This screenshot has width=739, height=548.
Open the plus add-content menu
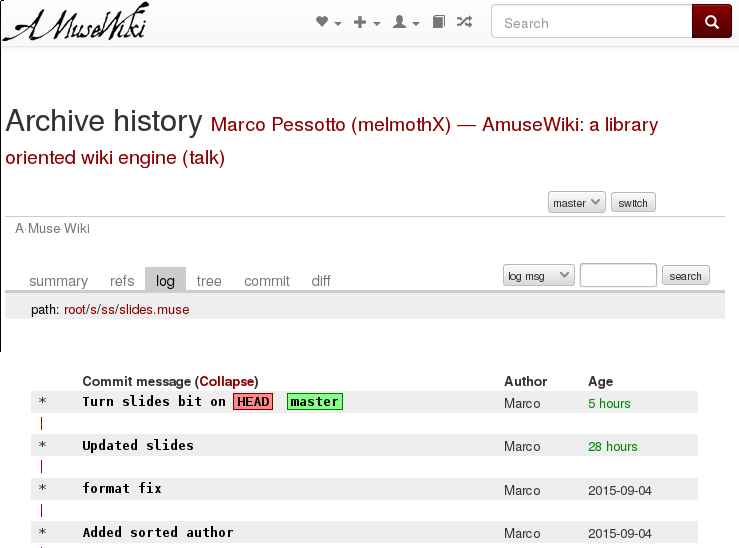pos(367,22)
